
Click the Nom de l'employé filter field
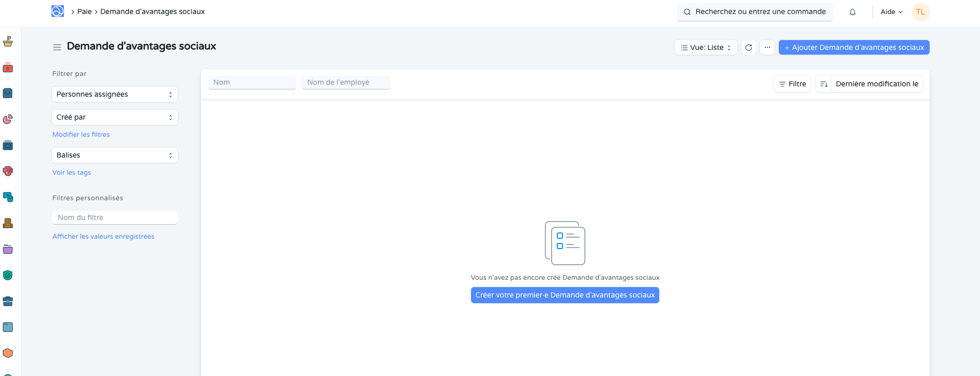[346, 82]
